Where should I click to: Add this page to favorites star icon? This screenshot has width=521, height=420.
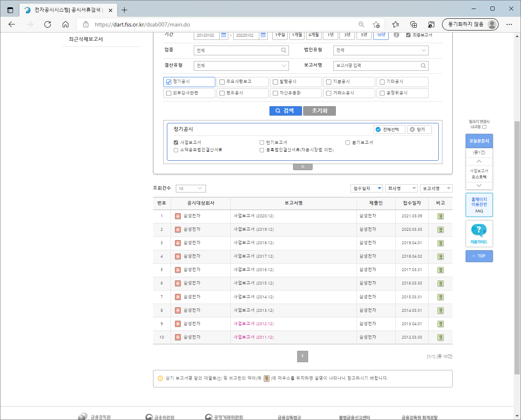(x=376, y=24)
